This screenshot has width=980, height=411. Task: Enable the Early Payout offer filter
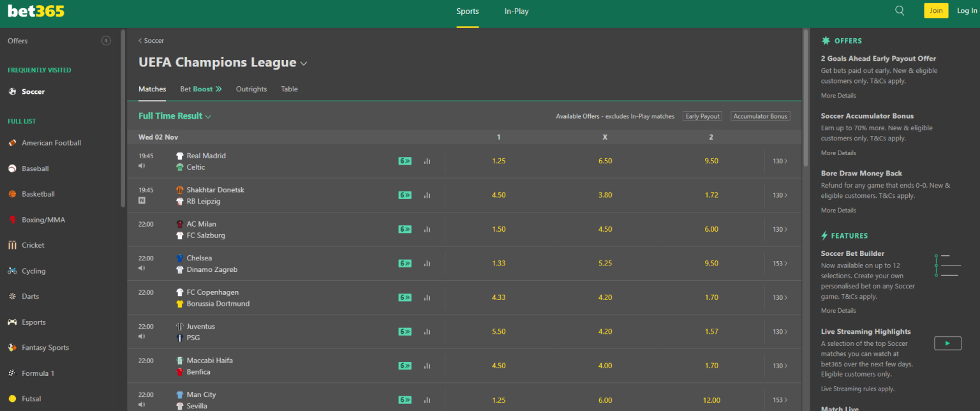pos(702,116)
